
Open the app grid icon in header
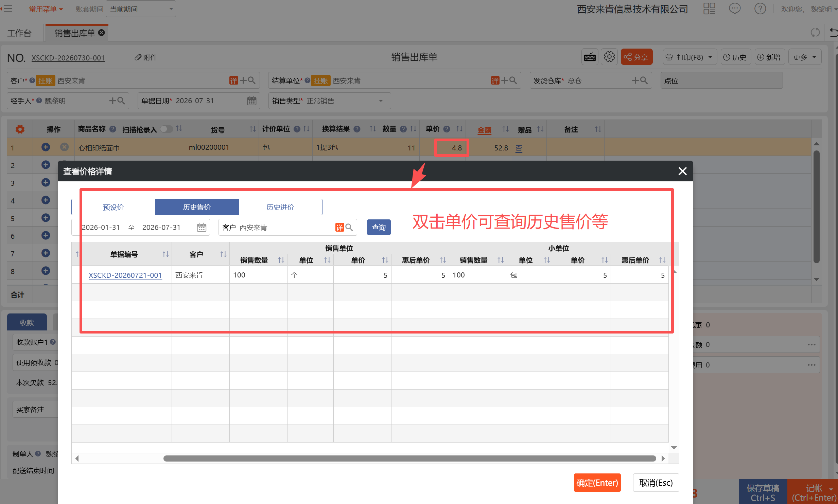point(709,9)
